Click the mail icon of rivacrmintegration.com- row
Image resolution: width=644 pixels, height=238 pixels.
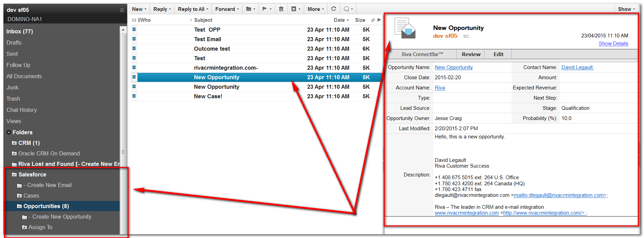coord(134,68)
